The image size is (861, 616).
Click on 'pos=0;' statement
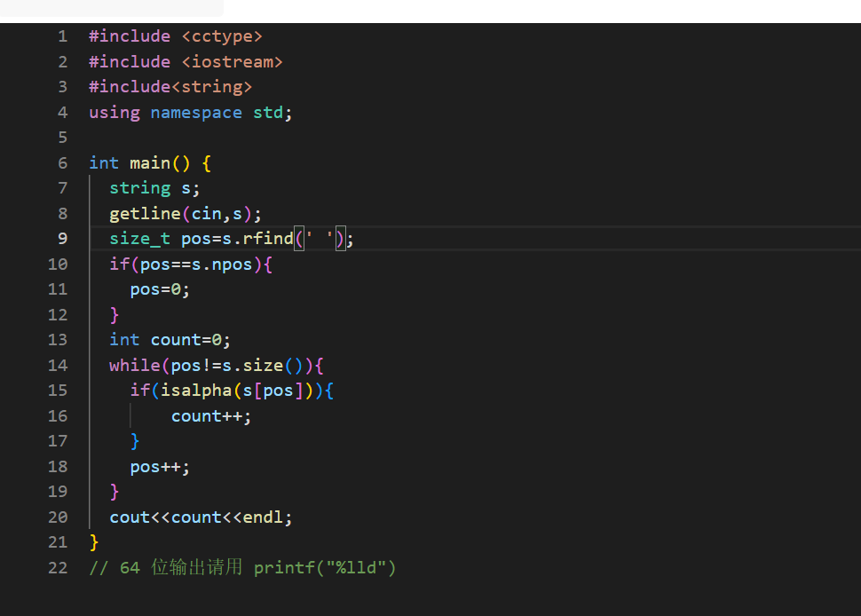tap(160, 288)
